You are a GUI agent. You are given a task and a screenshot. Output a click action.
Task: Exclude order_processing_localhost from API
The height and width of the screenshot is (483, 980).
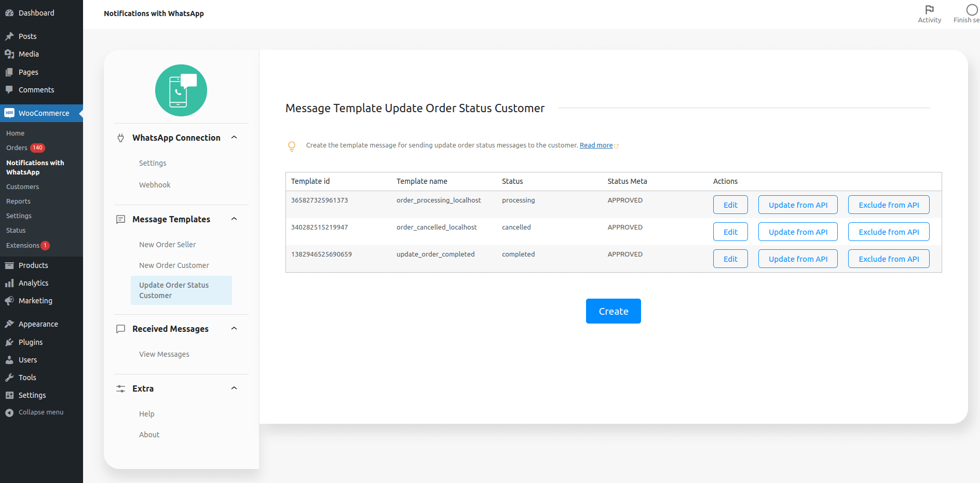click(889, 205)
